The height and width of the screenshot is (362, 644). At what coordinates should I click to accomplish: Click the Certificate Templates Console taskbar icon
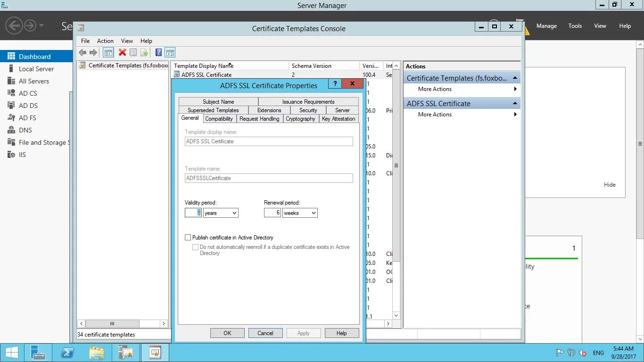[155, 353]
